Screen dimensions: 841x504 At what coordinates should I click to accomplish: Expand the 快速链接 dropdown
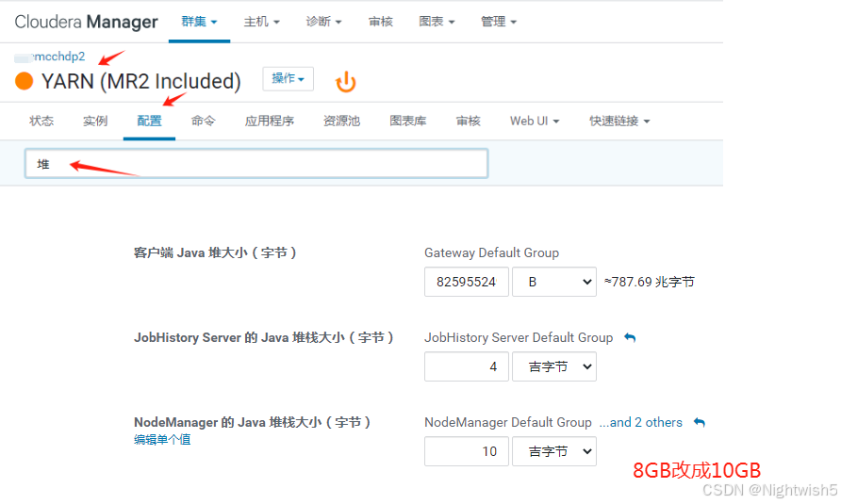[619, 121]
